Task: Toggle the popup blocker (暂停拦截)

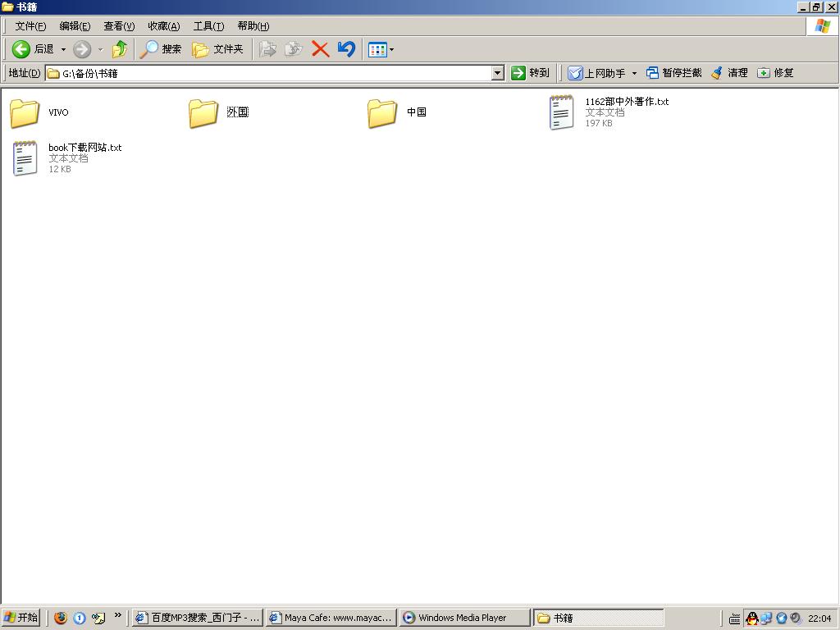Action: pos(673,73)
